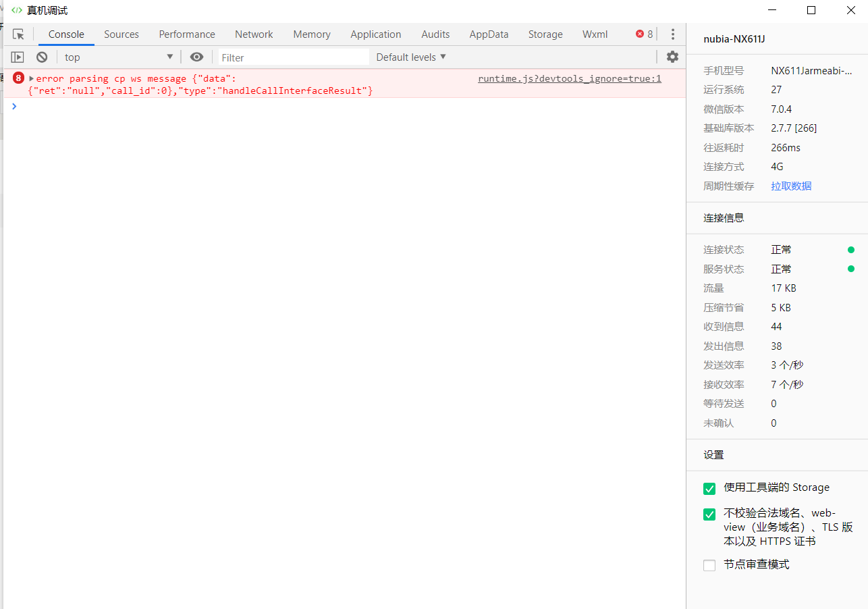Toggle the console sidebar panel icon
Viewport: 868px width, 609px height.
(18, 57)
